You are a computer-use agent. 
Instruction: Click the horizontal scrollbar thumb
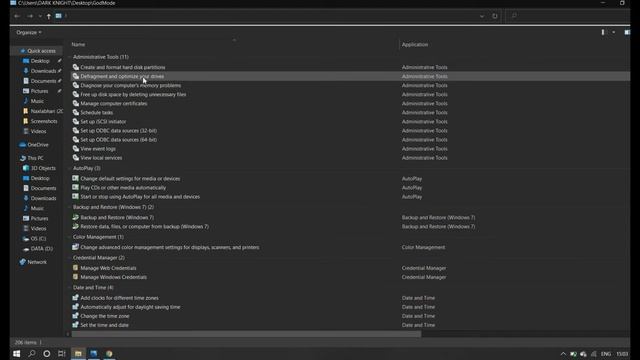pos(246,334)
